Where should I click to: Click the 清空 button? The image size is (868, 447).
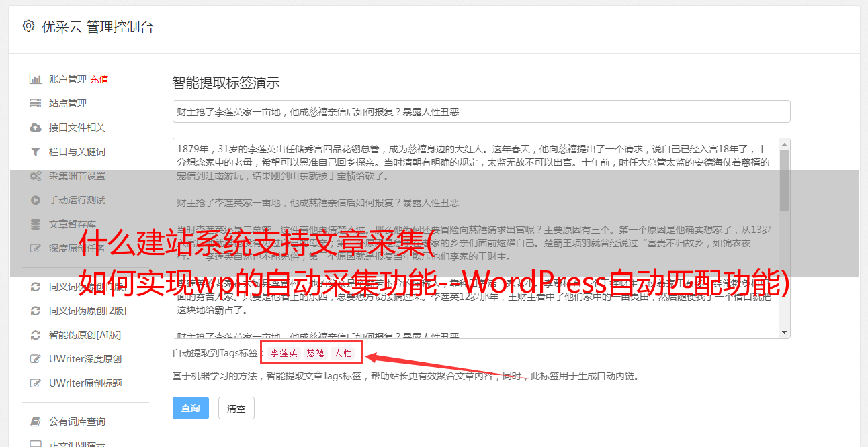[236, 408]
